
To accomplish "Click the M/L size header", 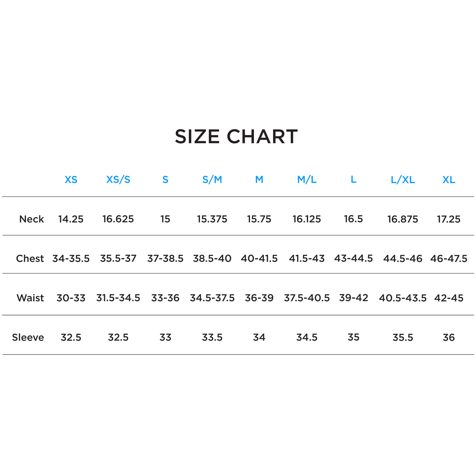I will [x=307, y=180].
